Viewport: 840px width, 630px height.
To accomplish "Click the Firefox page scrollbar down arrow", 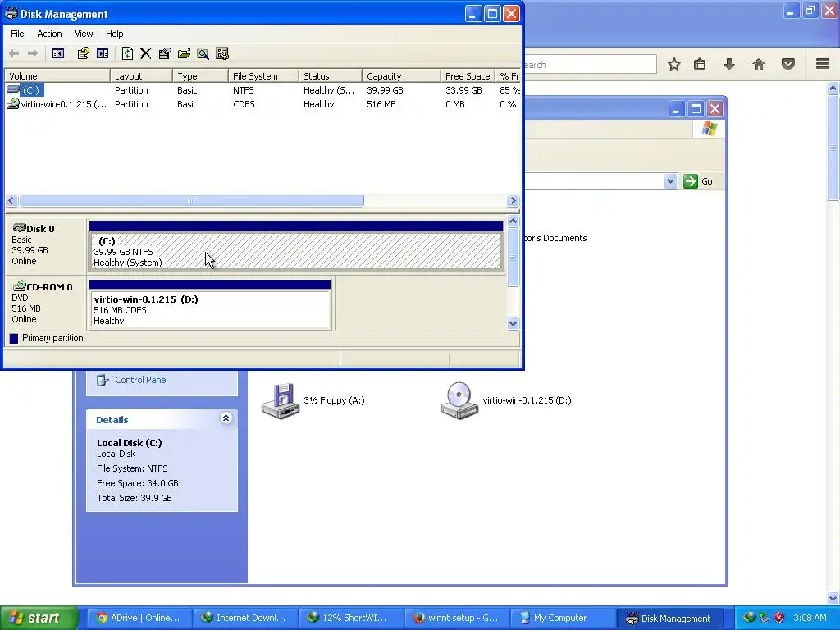I will click(833, 598).
